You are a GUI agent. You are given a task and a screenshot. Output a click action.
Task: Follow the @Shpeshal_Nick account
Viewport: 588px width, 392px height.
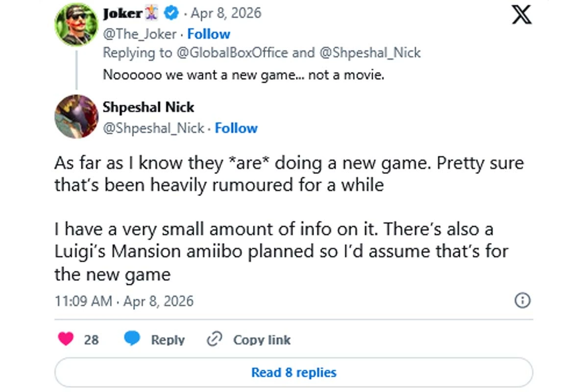[x=236, y=128]
